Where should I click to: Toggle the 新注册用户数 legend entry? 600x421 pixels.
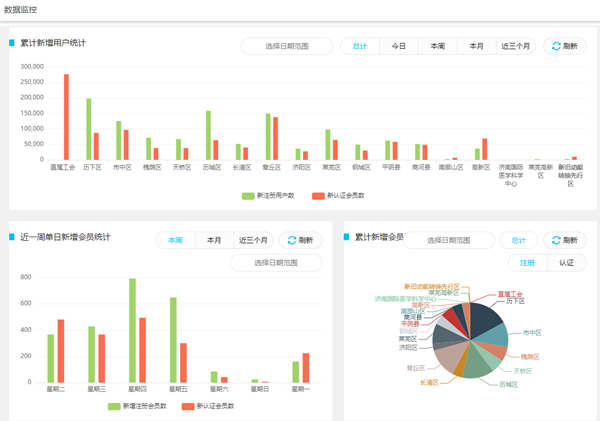click(x=268, y=196)
